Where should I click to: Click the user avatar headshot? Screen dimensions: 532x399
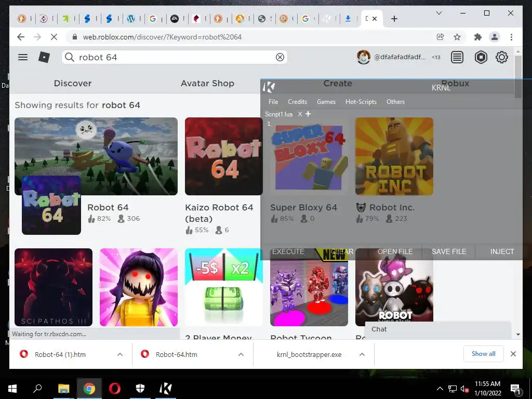(x=363, y=57)
